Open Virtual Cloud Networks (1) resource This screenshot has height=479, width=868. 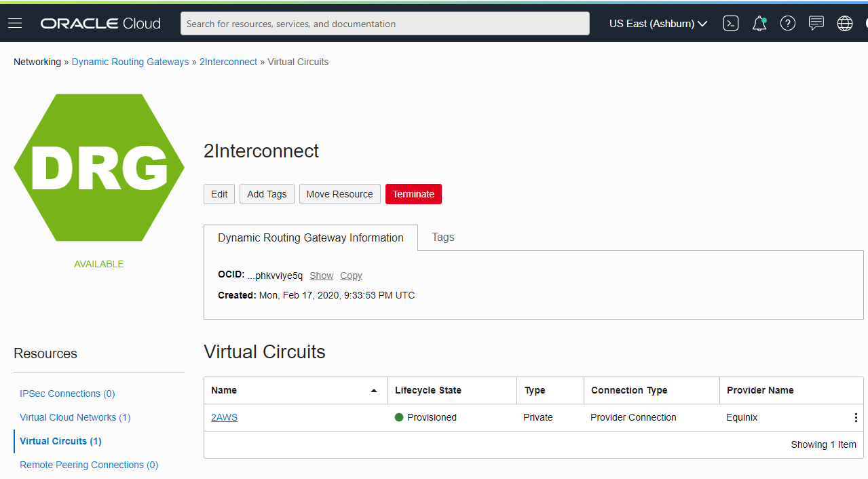pos(75,417)
